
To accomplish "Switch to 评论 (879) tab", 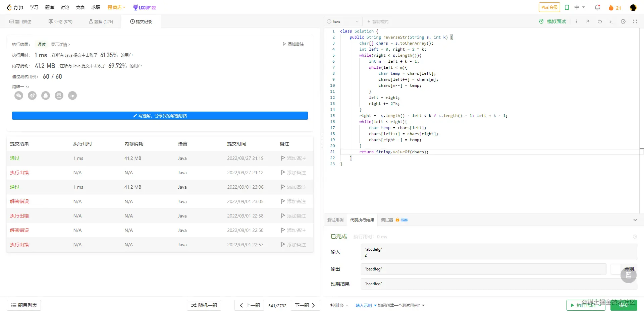I will (60, 21).
